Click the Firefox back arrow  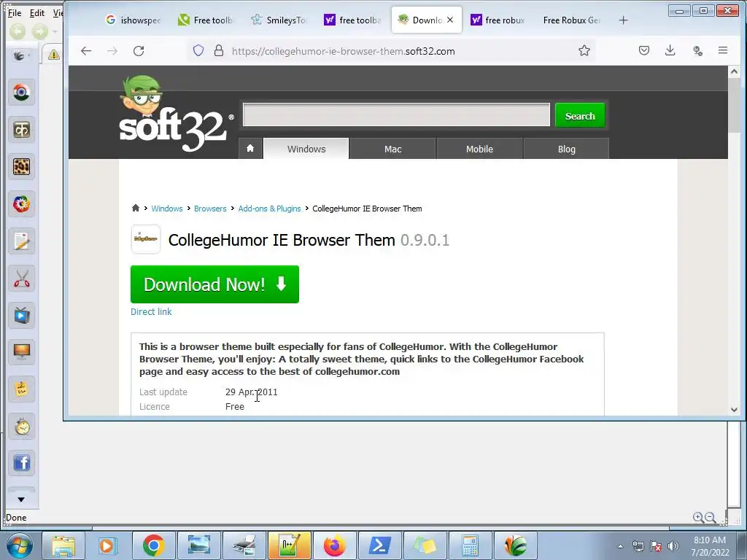point(86,51)
